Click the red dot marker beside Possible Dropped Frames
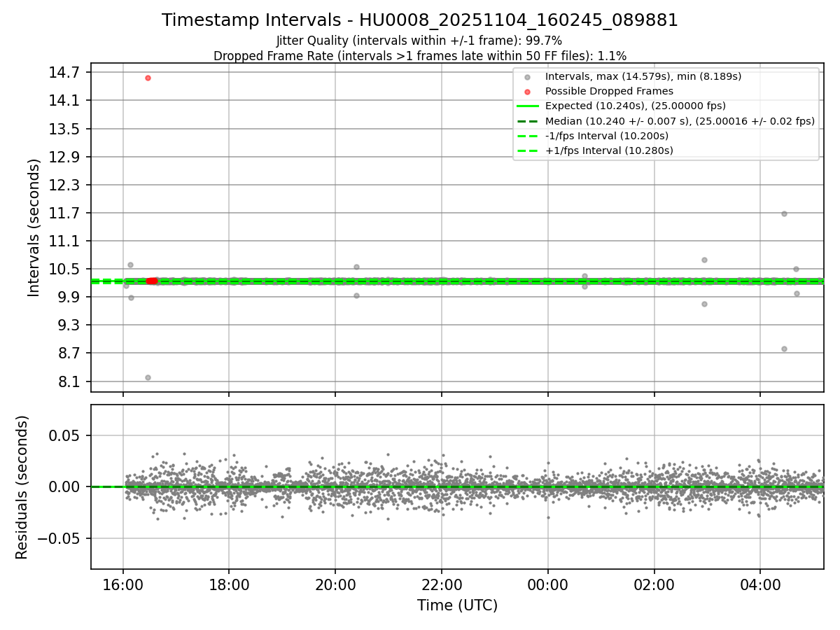 (x=528, y=92)
